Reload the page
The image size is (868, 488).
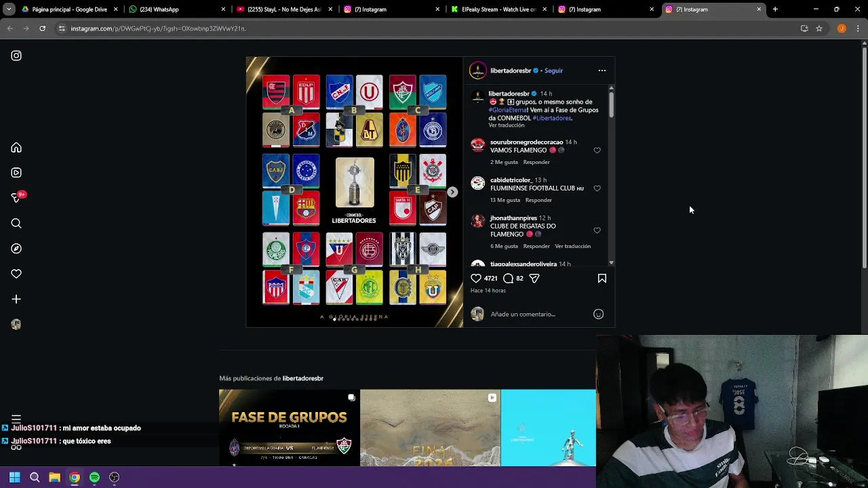42,28
